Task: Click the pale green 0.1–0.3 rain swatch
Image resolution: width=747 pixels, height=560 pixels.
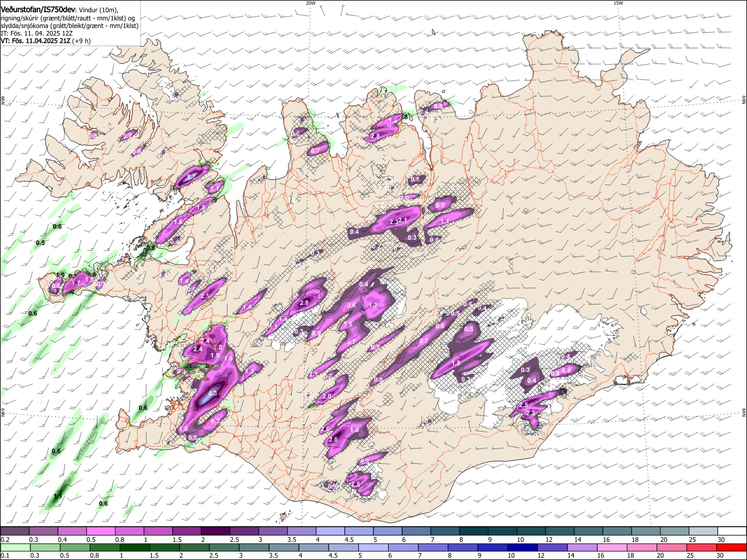Action: (x=15, y=547)
